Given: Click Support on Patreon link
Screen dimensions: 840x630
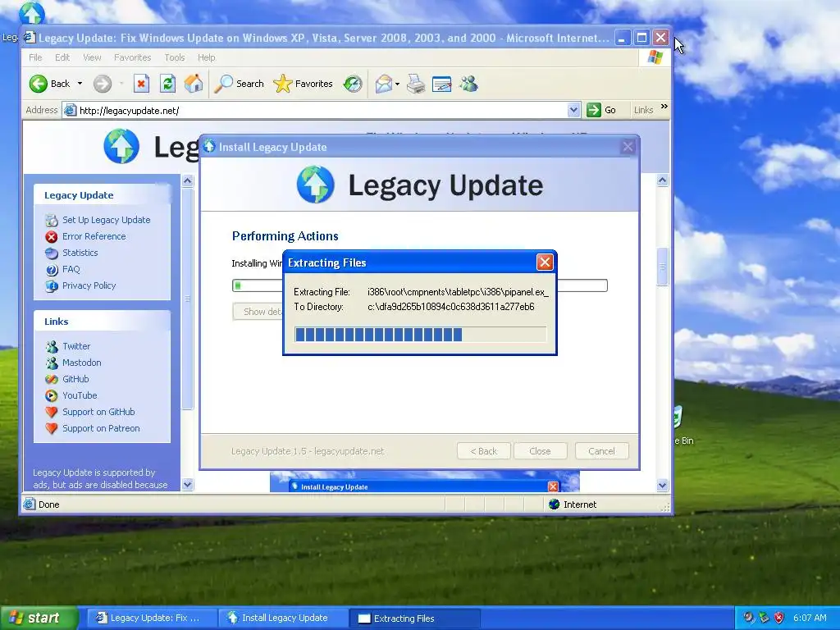Looking at the screenshot, I should pyautogui.click(x=101, y=428).
